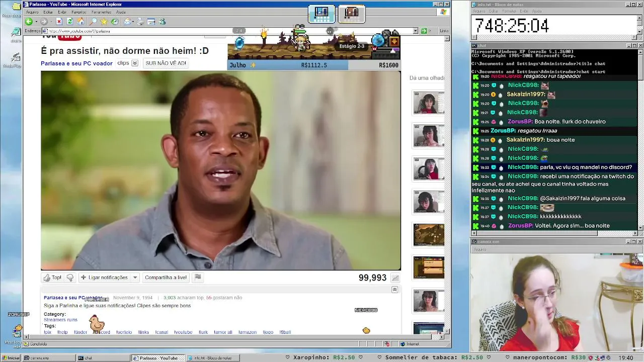The width and height of the screenshot is (644, 362).
Task: Open the Mail button dropdown arrow
Action: coord(133,22)
